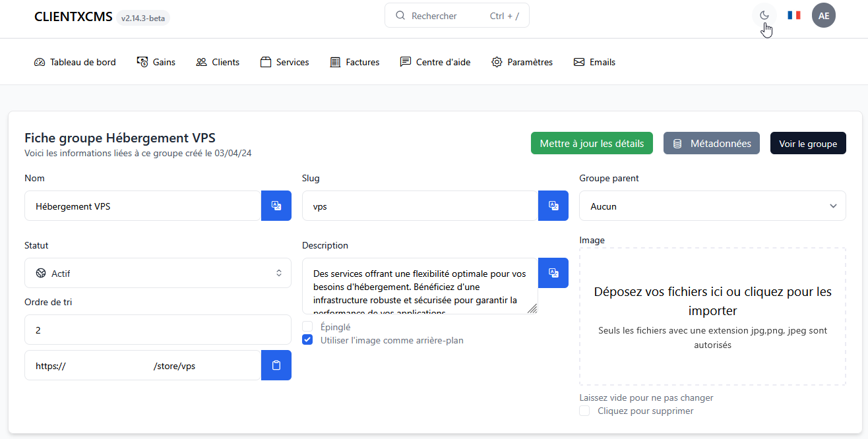Click the Nom input field
Image resolution: width=868 pixels, height=439 pixels.
[143, 206]
